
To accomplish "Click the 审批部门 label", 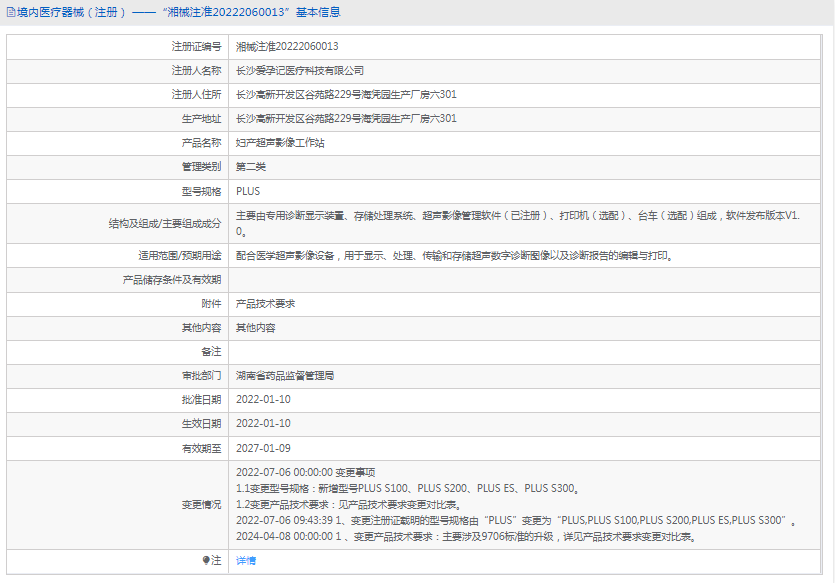I will [x=201, y=375].
